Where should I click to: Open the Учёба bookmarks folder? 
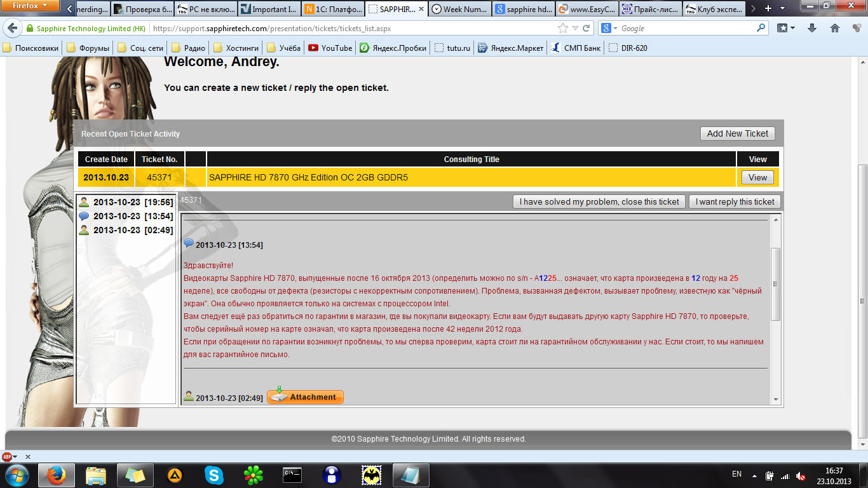click(284, 48)
